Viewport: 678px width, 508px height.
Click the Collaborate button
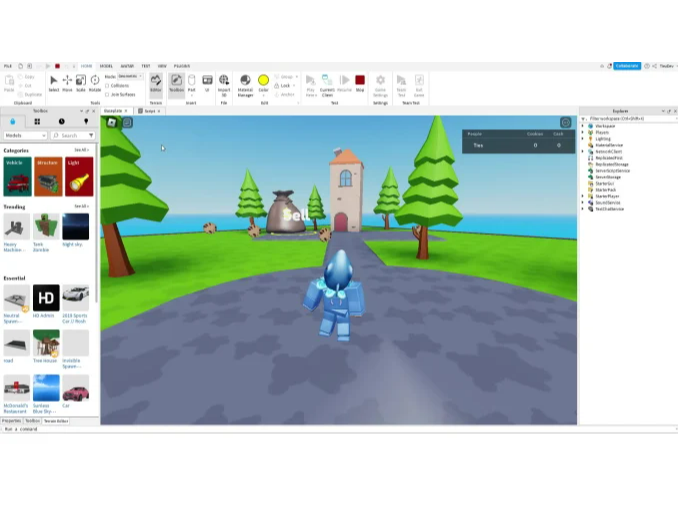627,66
